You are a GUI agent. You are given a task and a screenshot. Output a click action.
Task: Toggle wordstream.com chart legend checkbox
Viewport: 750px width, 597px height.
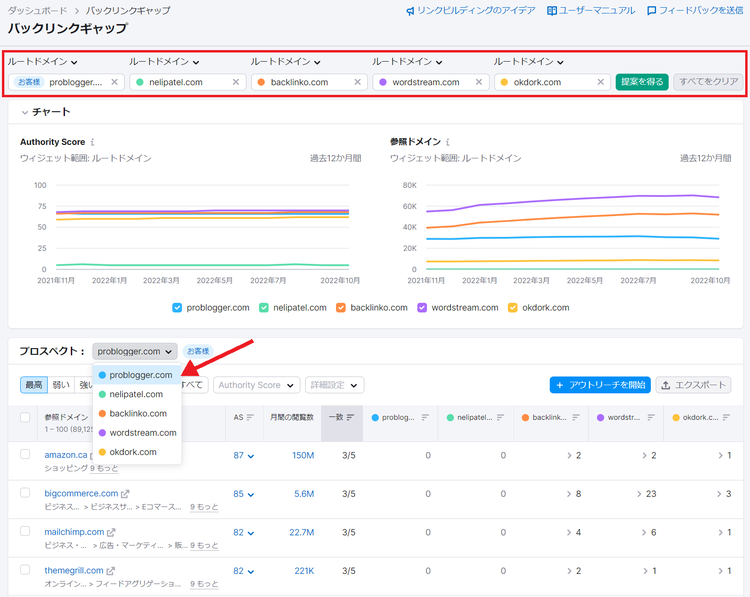coord(422,308)
